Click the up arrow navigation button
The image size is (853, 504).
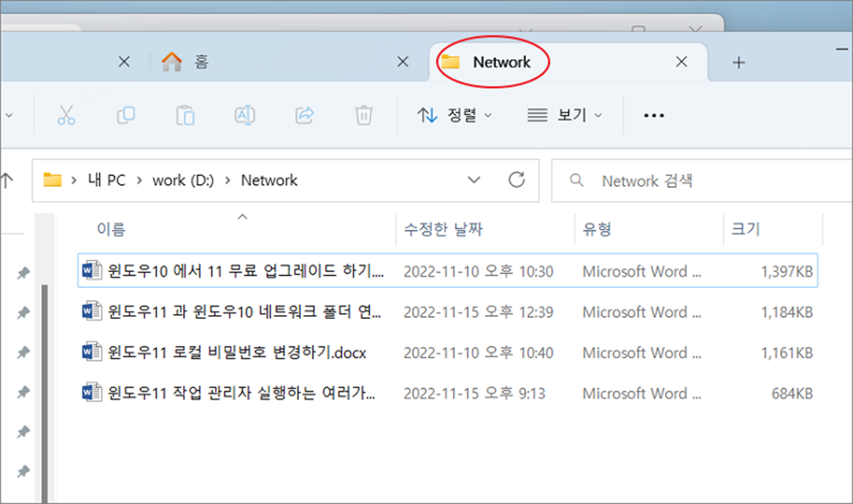[6, 180]
